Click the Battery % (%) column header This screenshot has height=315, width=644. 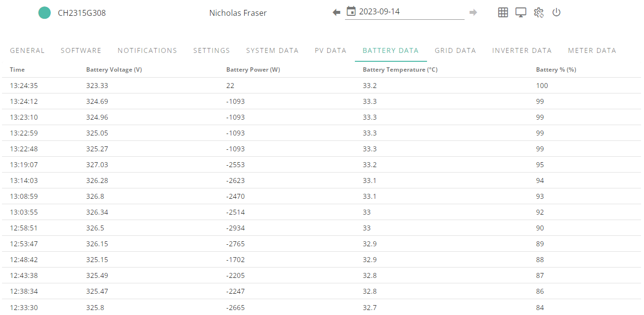(556, 70)
